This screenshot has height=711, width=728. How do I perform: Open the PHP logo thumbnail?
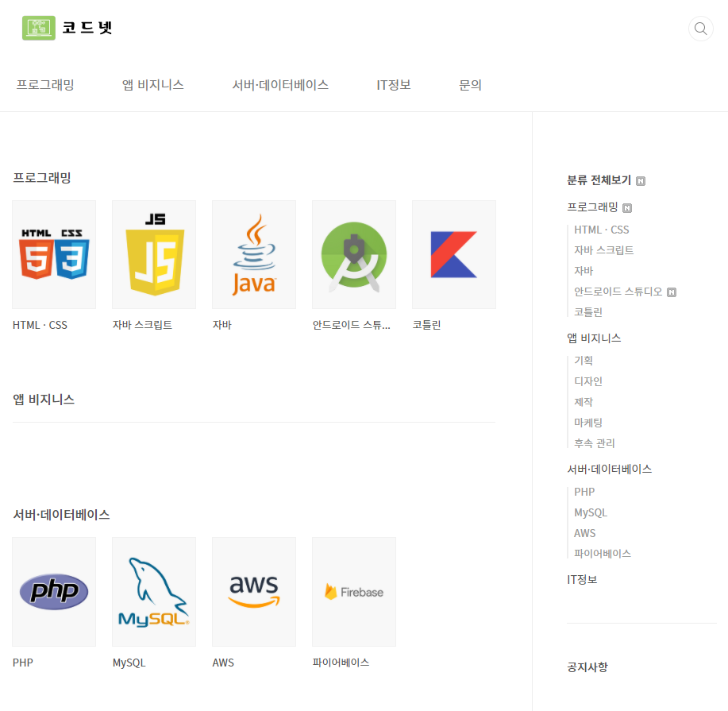pyautogui.click(x=54, y=592)
